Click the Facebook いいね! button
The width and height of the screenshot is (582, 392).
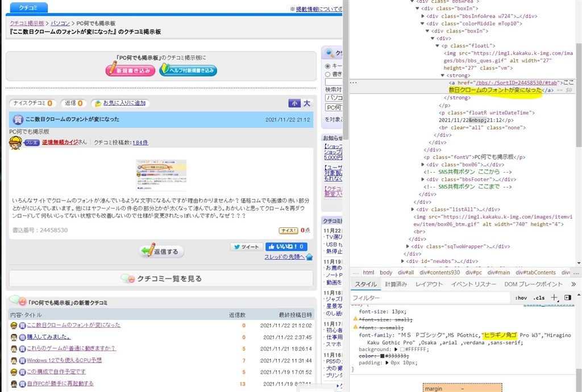[x=286, y=247]
